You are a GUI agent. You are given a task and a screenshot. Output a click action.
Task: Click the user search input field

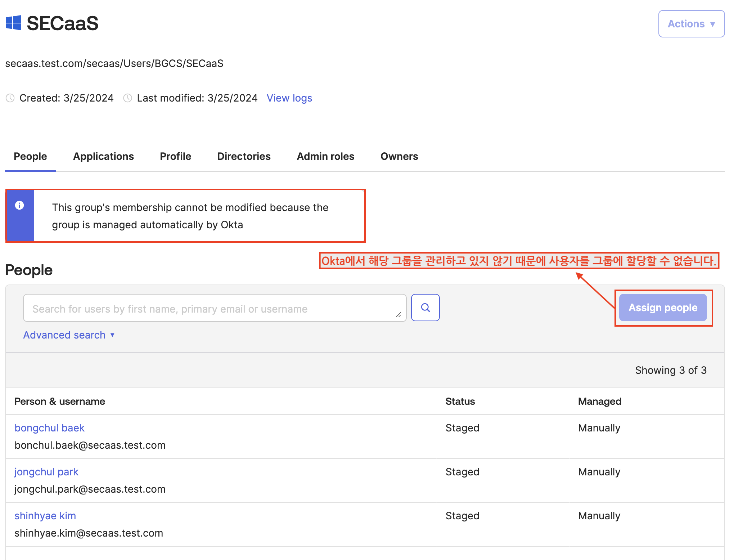click(x=209, y=308)
